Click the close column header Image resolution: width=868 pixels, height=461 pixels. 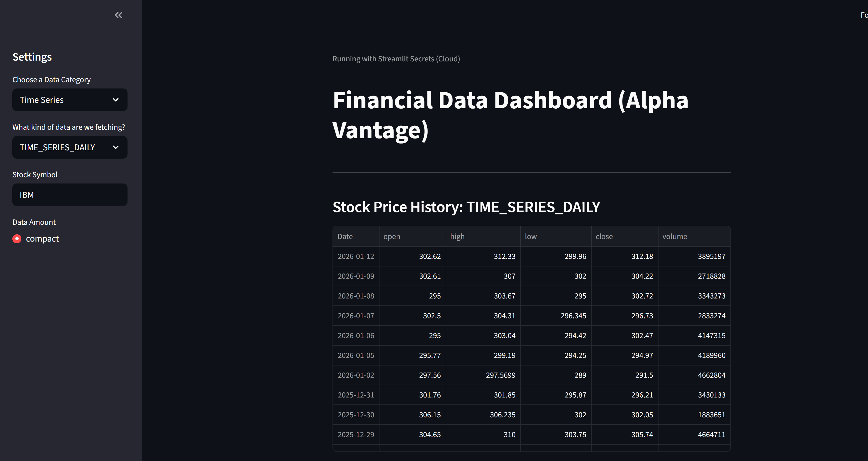tap(625, 236)
